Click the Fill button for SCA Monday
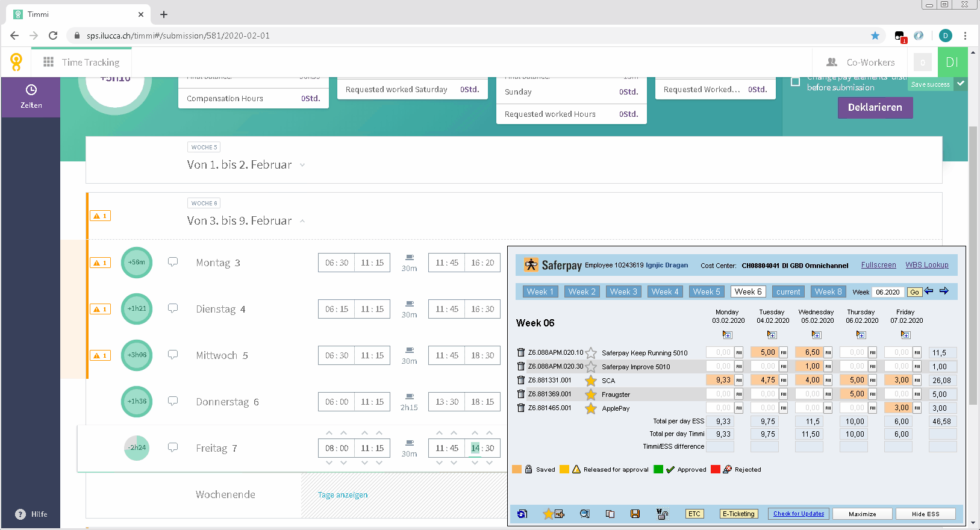The height and width of the screenshot is (530, 980). (738, 380)
